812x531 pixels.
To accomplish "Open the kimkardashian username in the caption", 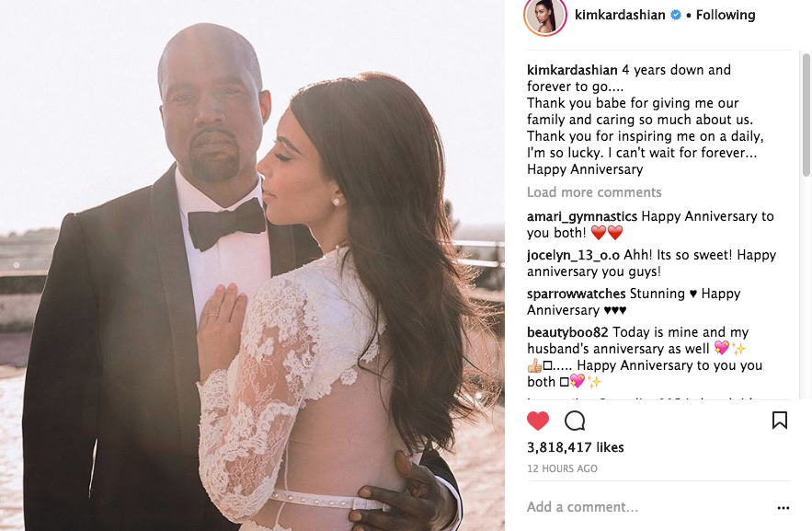I will [x=572, y=70].
